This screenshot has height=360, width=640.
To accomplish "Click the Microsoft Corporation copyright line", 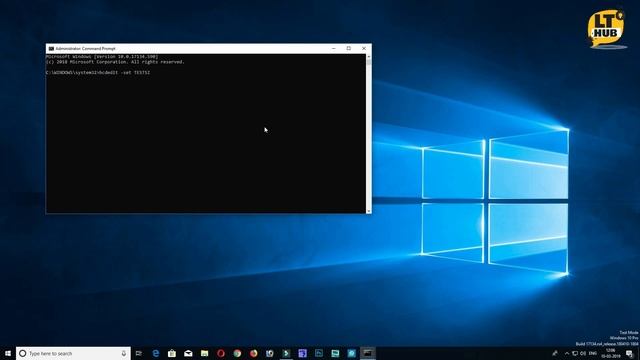I will [x=115, y=62].
